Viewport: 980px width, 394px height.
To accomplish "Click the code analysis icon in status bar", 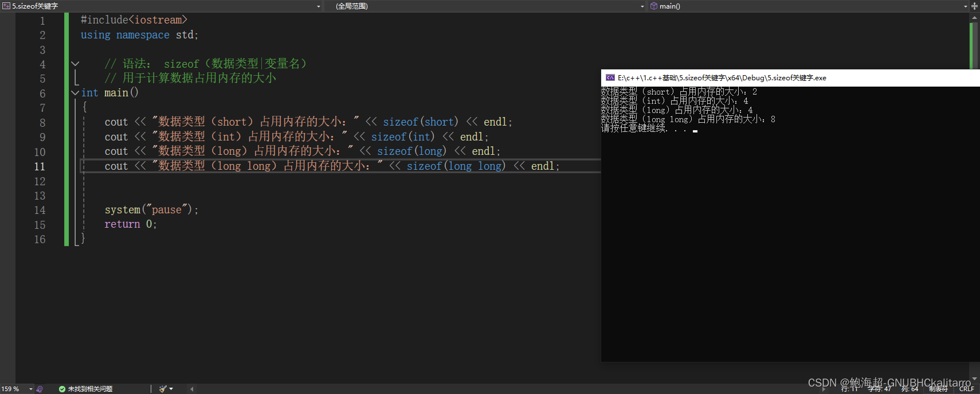I will (x=40, y=389).
